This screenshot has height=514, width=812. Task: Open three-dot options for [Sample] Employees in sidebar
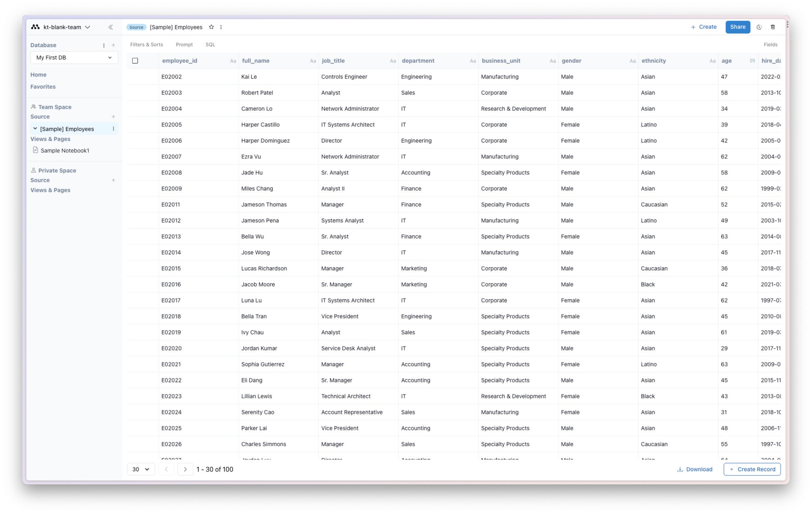(x=113, y=129)
